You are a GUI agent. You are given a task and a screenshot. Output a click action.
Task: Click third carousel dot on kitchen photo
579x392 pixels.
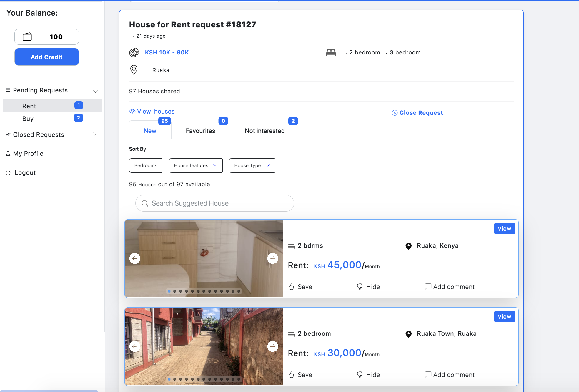[181, 291]
